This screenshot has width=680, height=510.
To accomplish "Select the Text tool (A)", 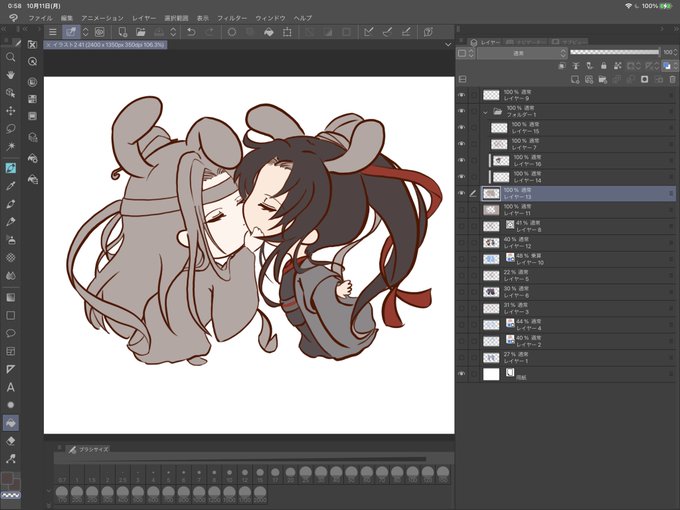I will [11, 387].
